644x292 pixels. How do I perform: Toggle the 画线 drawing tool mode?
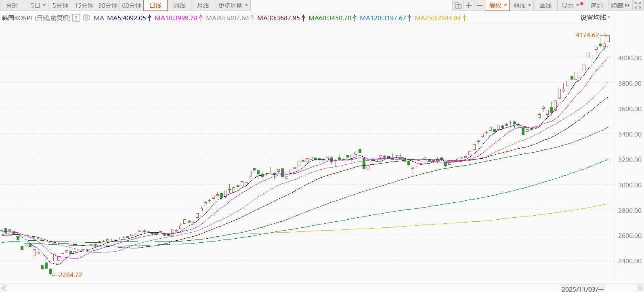click(545, 5)
